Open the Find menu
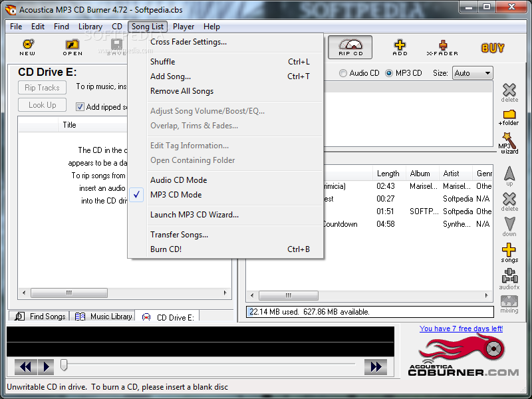 [x=61, y=27]
